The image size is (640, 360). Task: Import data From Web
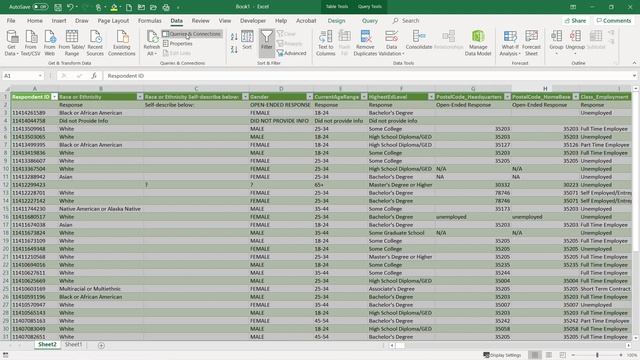click(x=50, y=43)
